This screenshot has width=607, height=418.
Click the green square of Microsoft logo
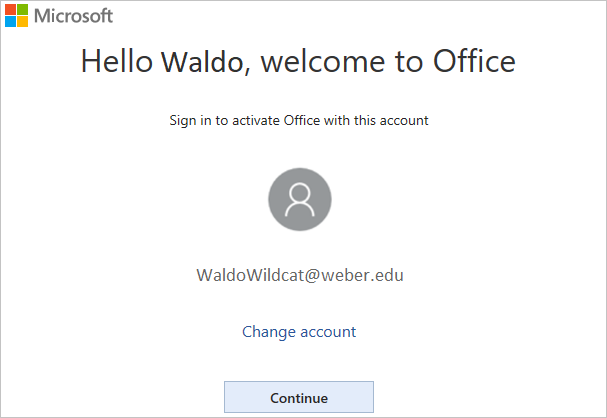pyautogui.click(x=21, y=10)
